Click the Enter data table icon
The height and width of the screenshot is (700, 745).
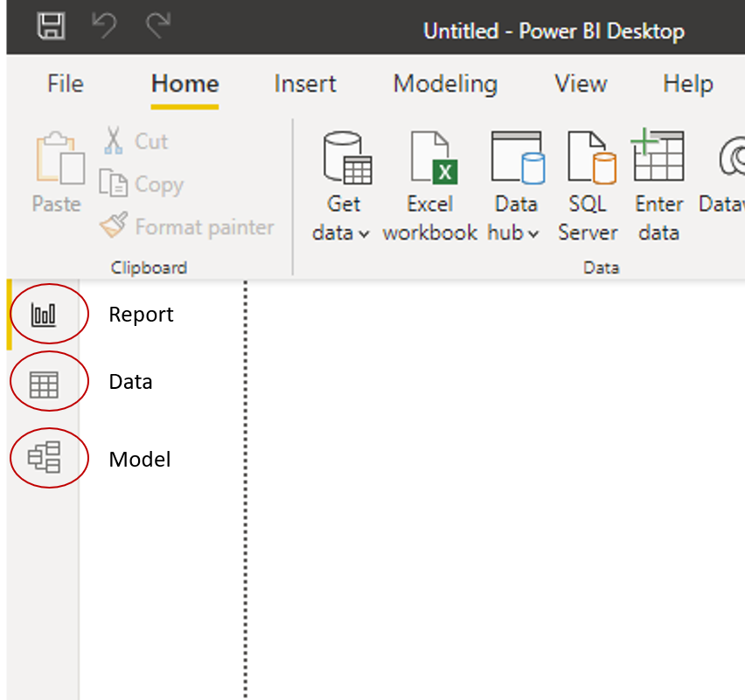[658, 156]
